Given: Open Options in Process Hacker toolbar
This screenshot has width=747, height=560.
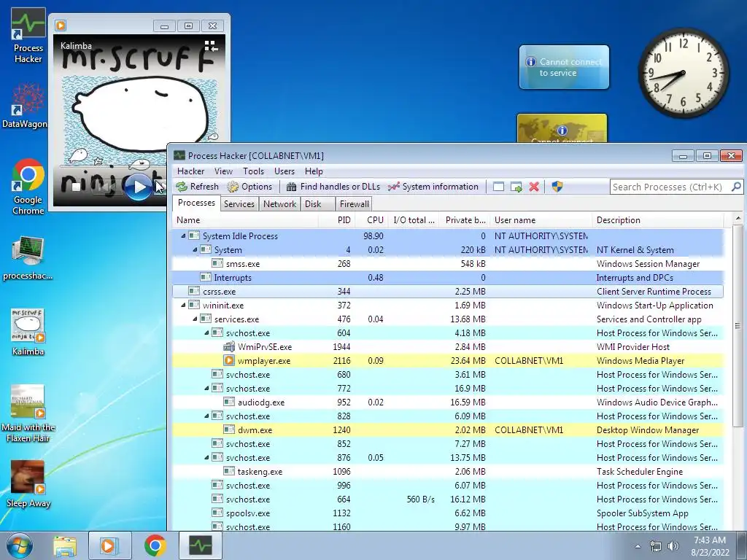Looking at the screenshot, I should pyautogui.click(x=250, y=187).
